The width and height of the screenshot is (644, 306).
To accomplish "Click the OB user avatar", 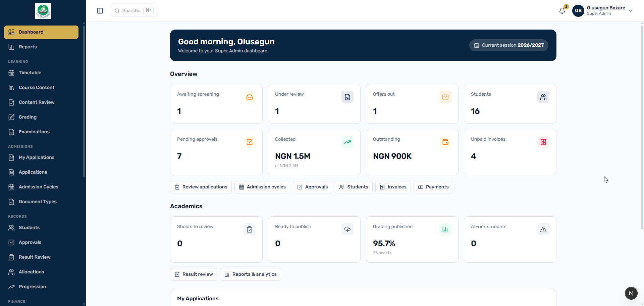I will (578, 11).
